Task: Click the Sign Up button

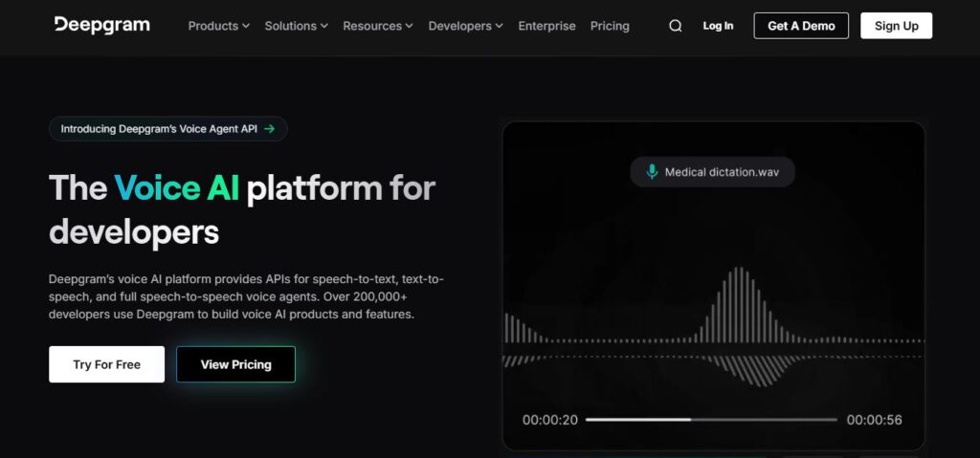Action: click(x=896, y=26)
